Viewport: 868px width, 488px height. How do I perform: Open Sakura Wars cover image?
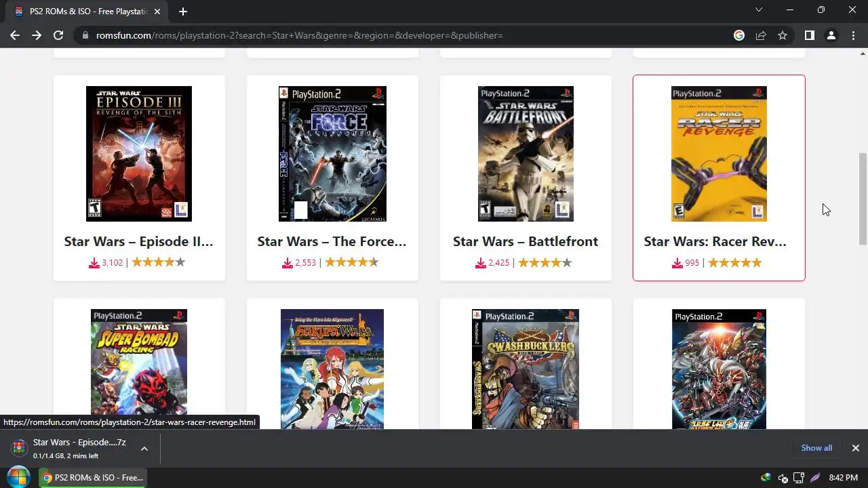click(332, 369)
